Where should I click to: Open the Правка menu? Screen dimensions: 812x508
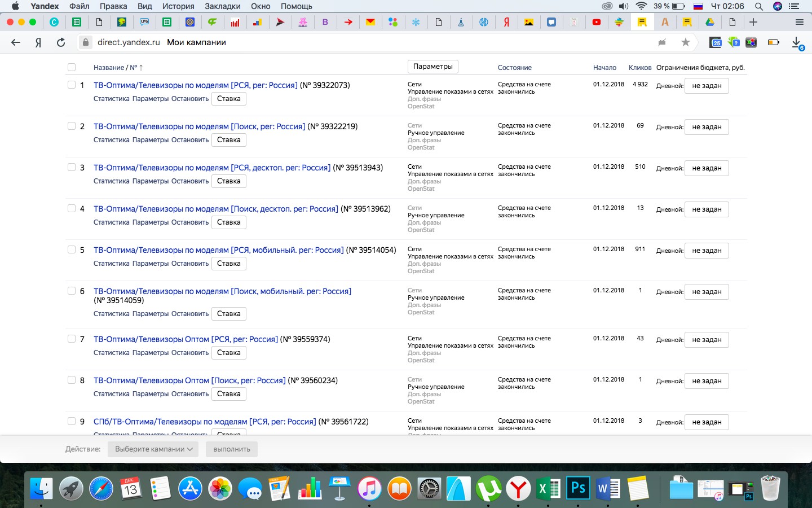coord(113,6)
